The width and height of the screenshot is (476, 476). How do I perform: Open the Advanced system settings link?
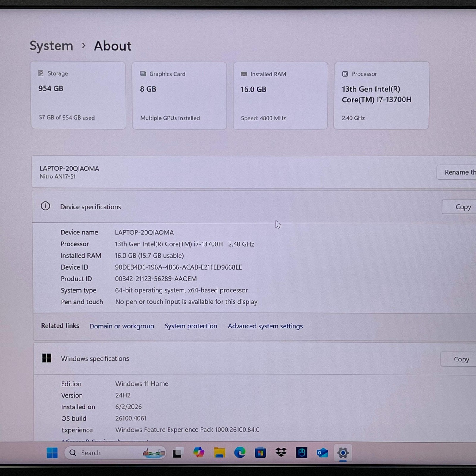(x=265, y=326)
